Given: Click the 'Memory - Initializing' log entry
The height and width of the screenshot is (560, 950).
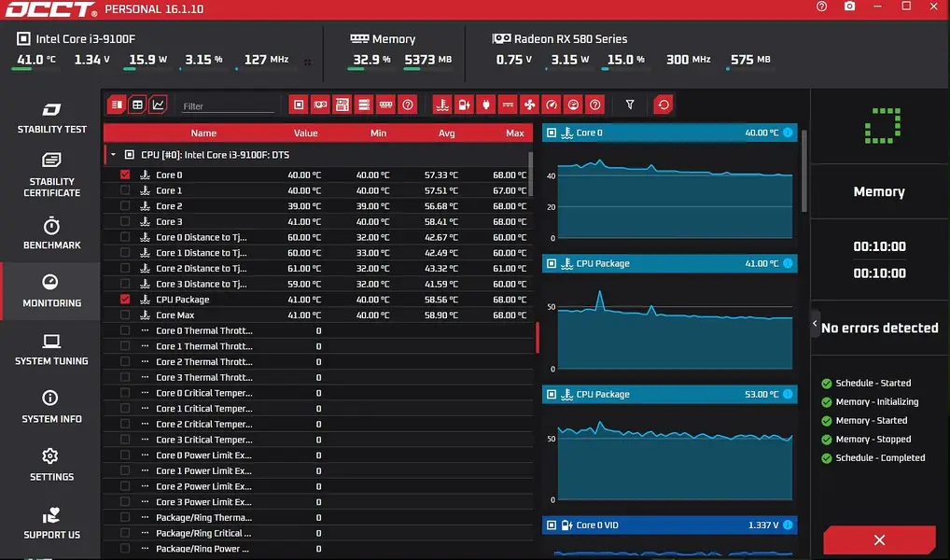Looking at the screenshot, I should click(876, 402).
